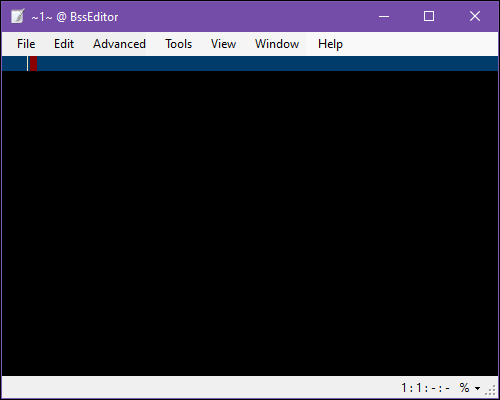Screen dimensions: 500x400
Task: Expand the % dropdown in the status bar
Action: (470, 388)
